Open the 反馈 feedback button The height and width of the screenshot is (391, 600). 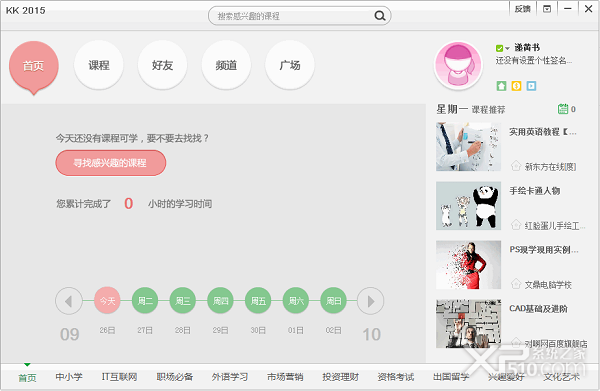522,9
